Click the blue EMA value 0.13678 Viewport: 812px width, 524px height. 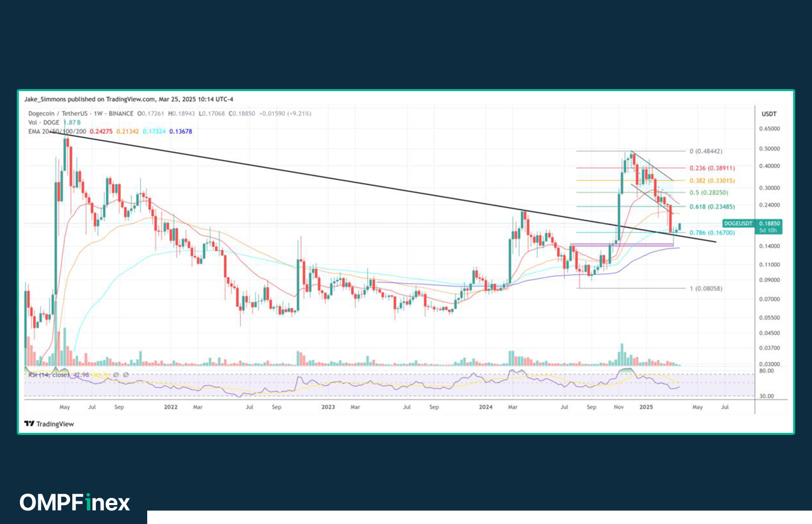(181, 132)
